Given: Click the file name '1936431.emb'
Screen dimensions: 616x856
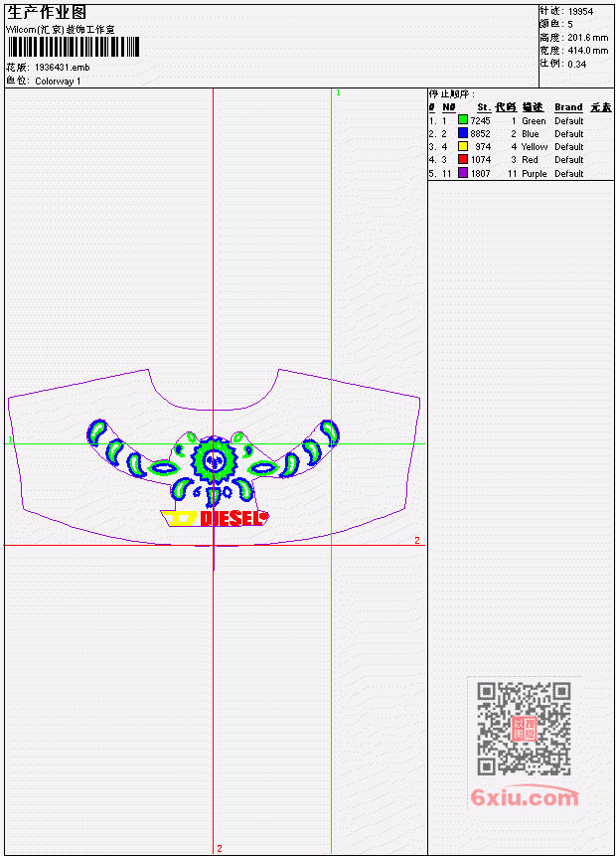Looking at the screenshot, I should (62, 68).
